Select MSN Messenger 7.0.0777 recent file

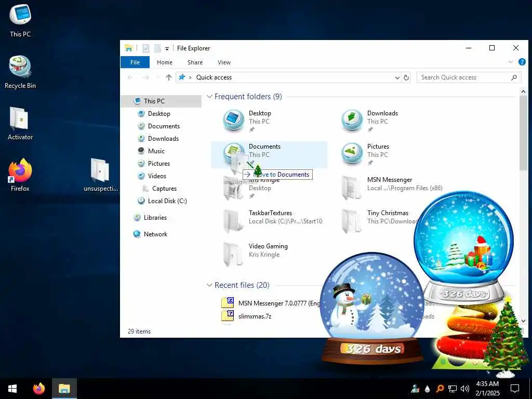pyautogui.click(x=271, y=303)
